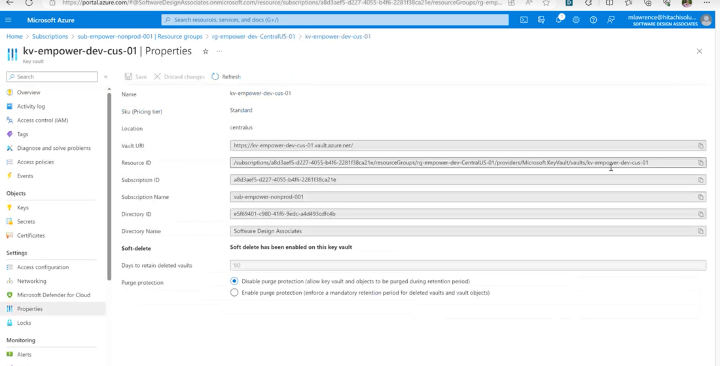Image resolution: width=720 pixels, height=366 pixels.
Task: Go to Subscriptions breadcrumb
Action: click(50, 36)
